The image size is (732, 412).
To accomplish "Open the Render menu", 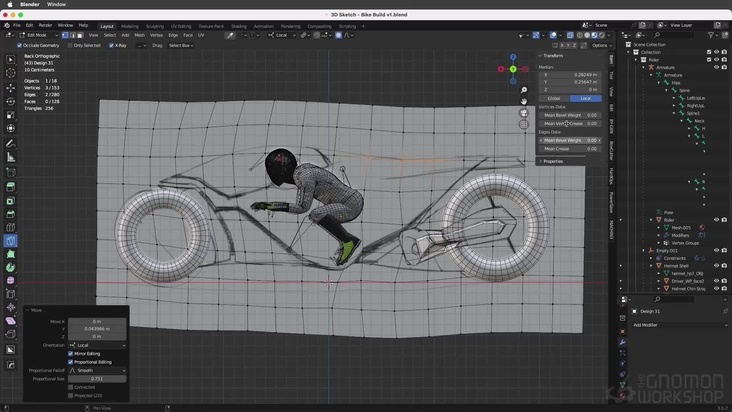I will click(45, 25).
